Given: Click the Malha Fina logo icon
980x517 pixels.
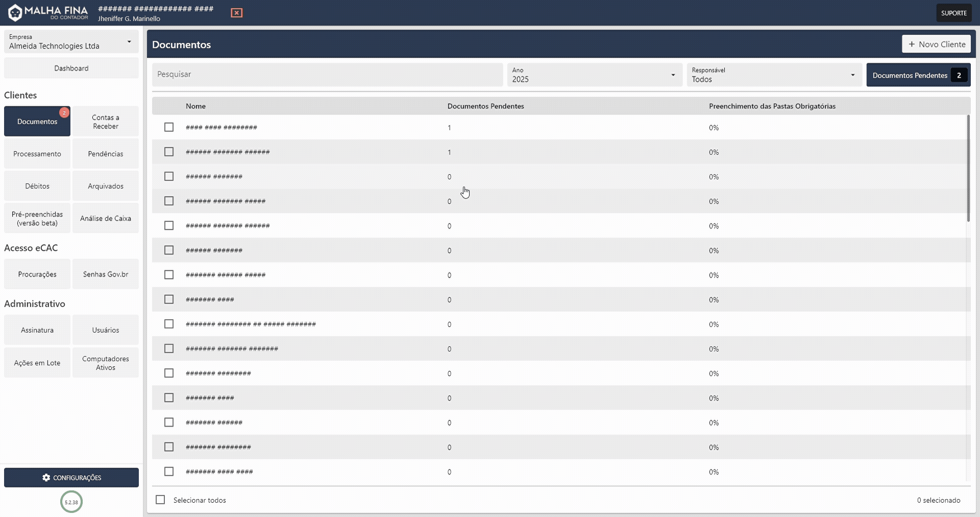Looking at the screenshot, I should 15,13.
